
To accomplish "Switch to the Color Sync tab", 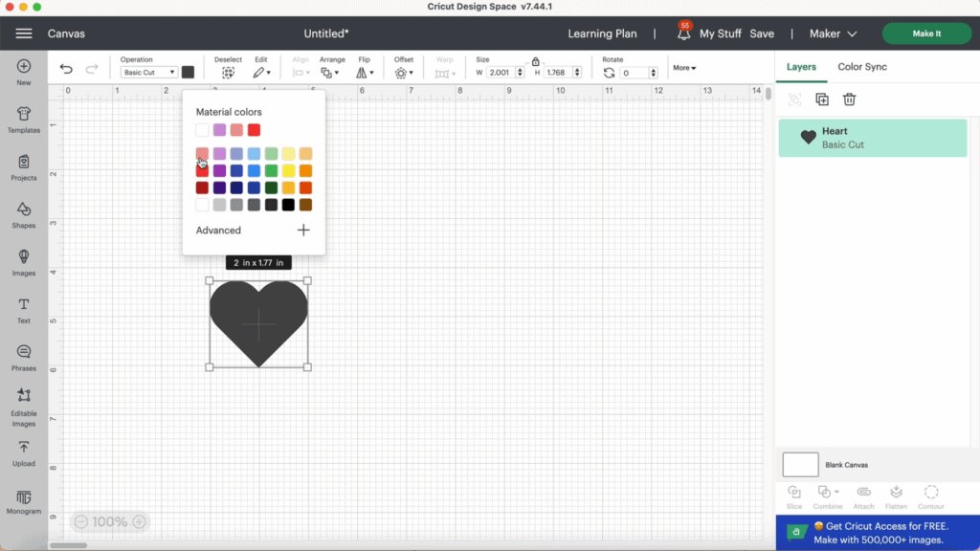I will click(862, 67).
